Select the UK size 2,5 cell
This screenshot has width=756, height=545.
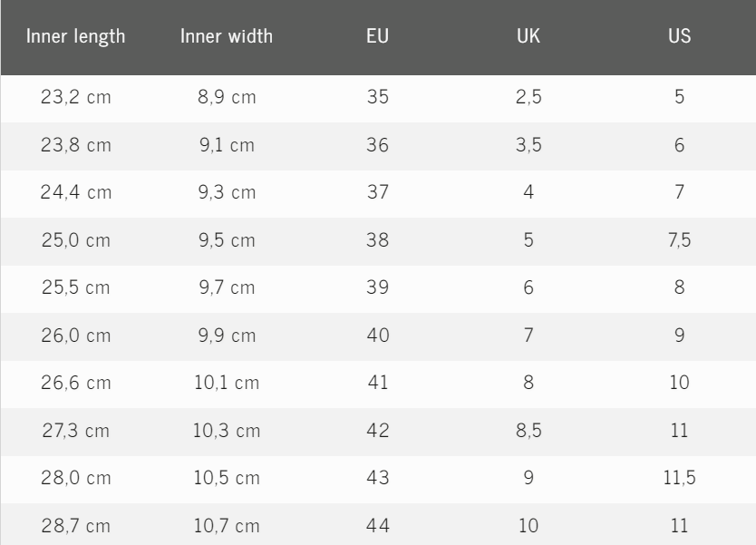528,98
